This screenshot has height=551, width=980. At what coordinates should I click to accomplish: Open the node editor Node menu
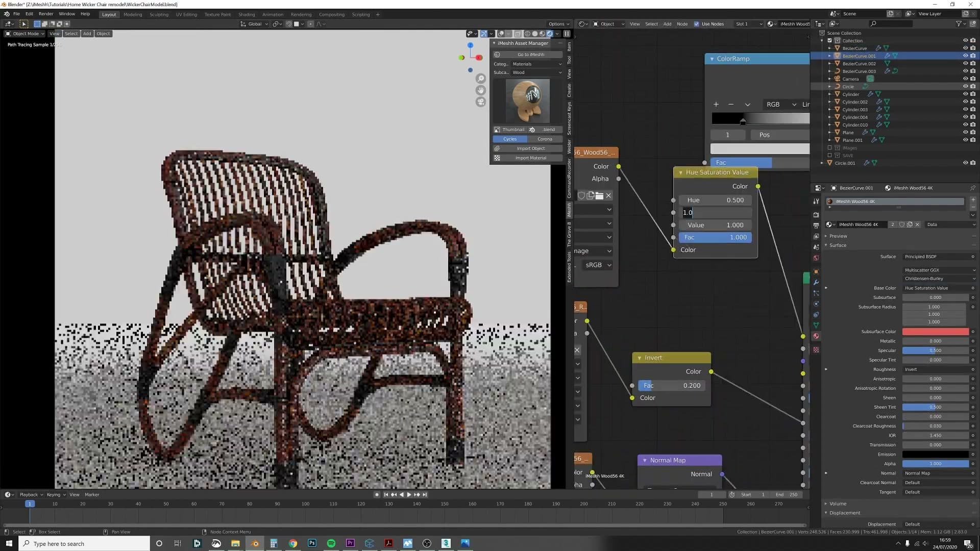click(x=682, y=24)
